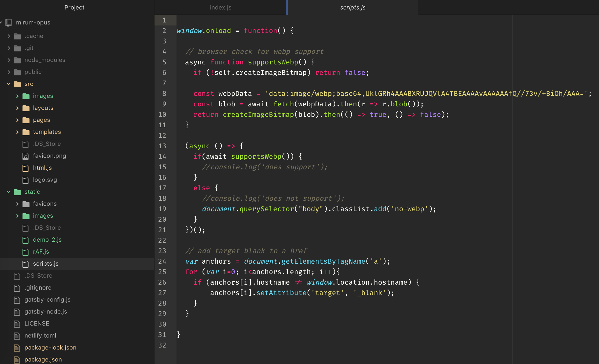Open gatsby-config.js from the tree
This screenshot has width=599, height=364.
[x=47, y=300]
